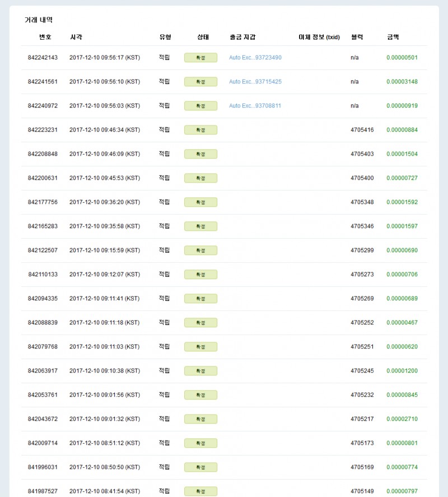Click 확정 status badge in row 842110133
This screenshot has height=497, width=448.
tap(200, 275)
